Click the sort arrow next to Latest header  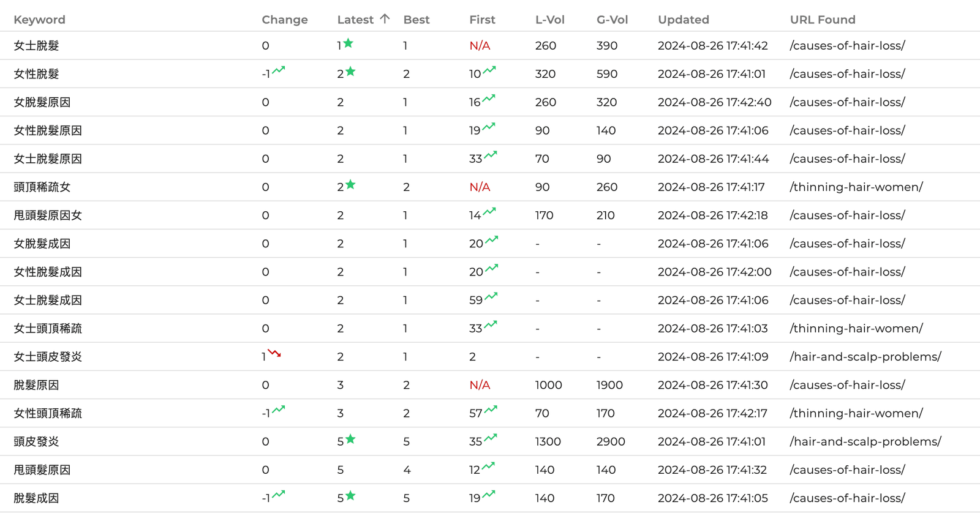point(385,19)
